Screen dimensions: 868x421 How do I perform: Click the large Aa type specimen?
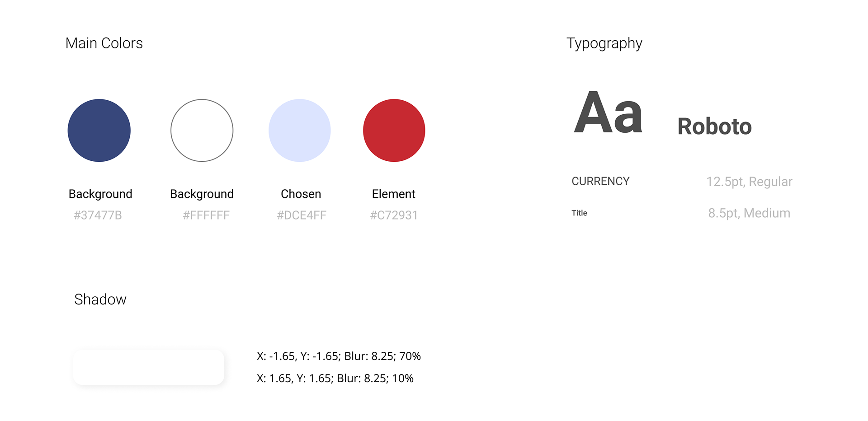click(608, 112)
